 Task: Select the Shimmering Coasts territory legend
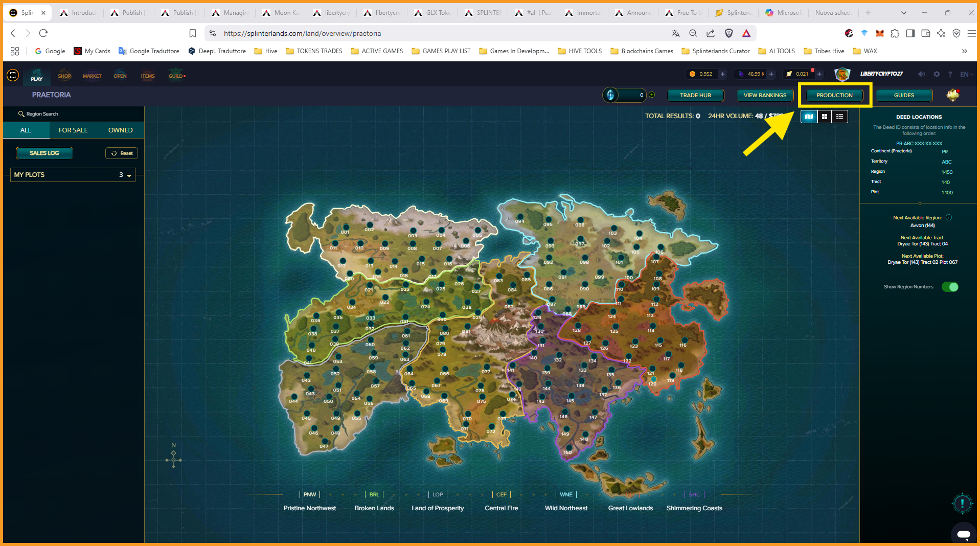(694, 502)
